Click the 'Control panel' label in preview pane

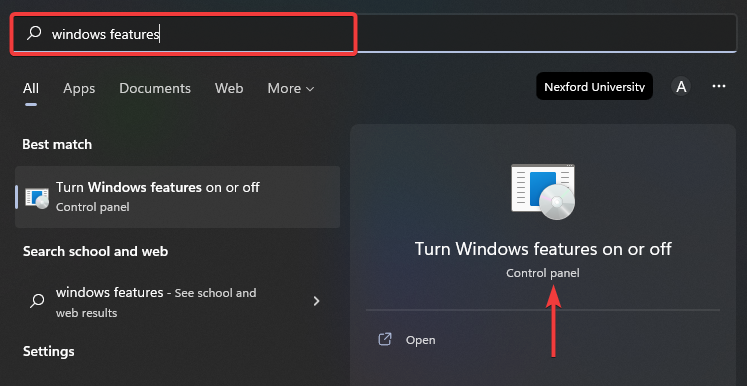point(543,273)
